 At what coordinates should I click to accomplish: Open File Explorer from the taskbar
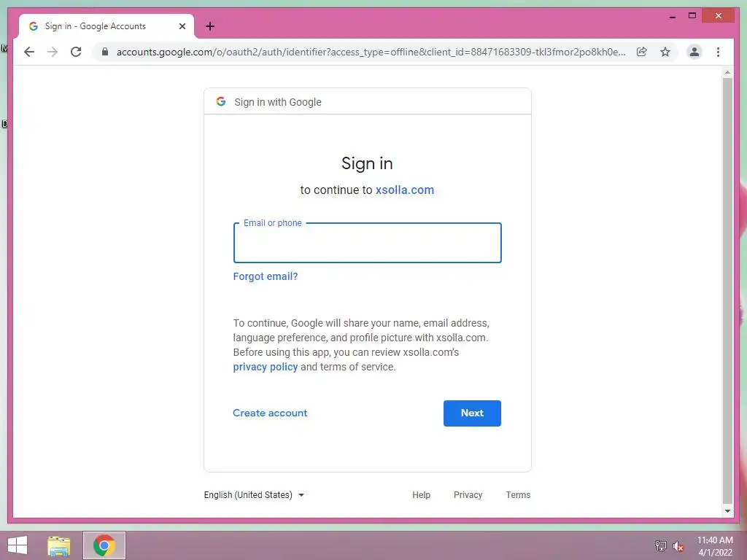59,545
